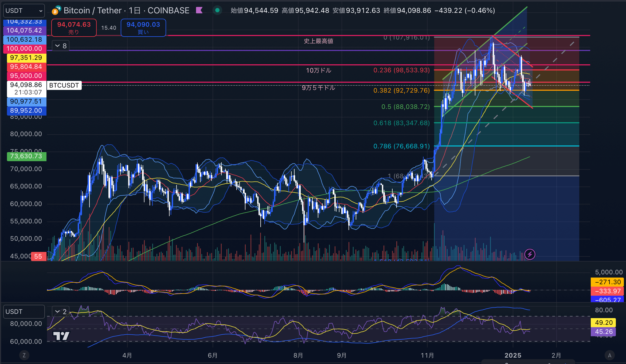This screenshot has width=626, height=364.
Task: Collapse the indicator legend showing 8 in the main pane
Action: tap(61, 46)
